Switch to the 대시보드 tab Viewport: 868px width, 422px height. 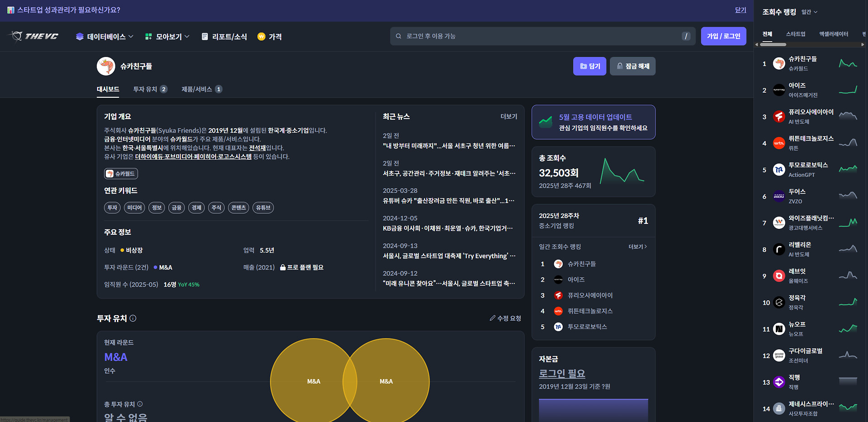108,89
